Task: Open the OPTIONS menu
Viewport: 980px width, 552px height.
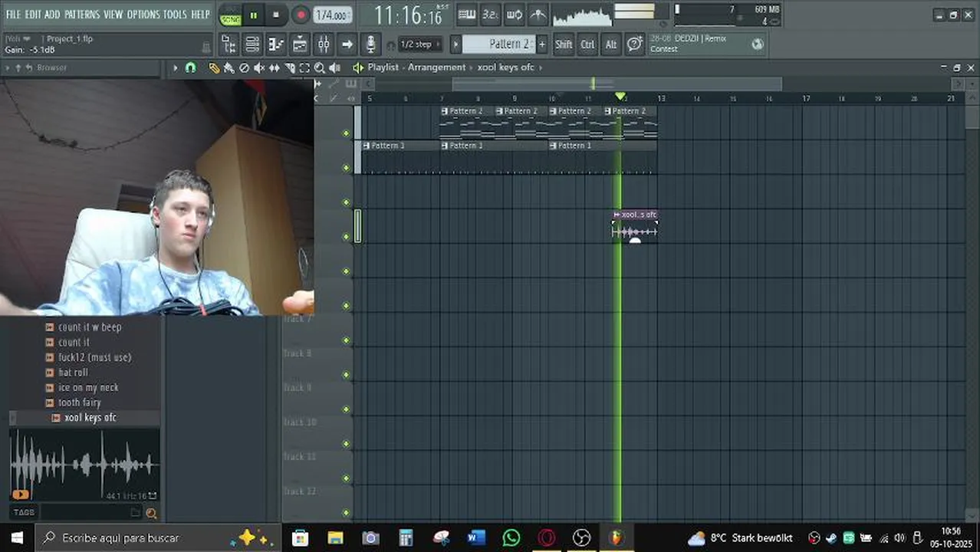Action: [x=143, y=15]
